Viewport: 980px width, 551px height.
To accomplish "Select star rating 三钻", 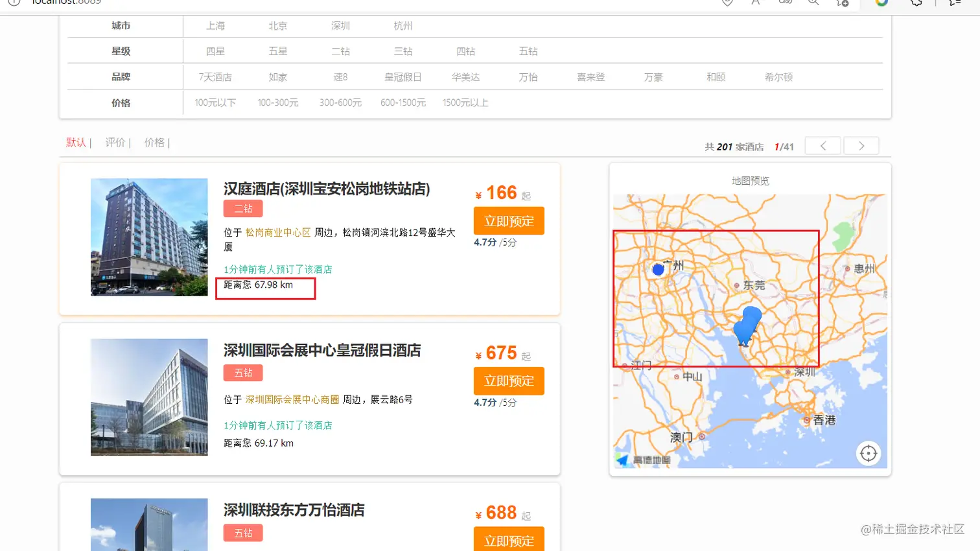I will pos(402,51).
